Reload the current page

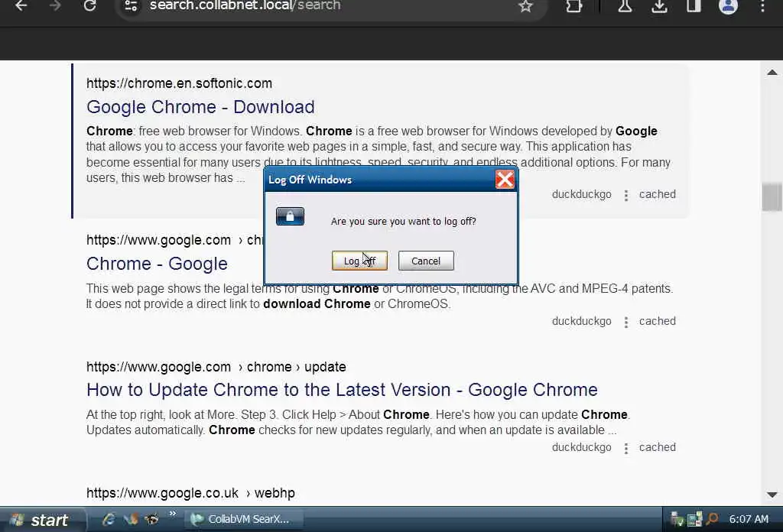[90, 6]
